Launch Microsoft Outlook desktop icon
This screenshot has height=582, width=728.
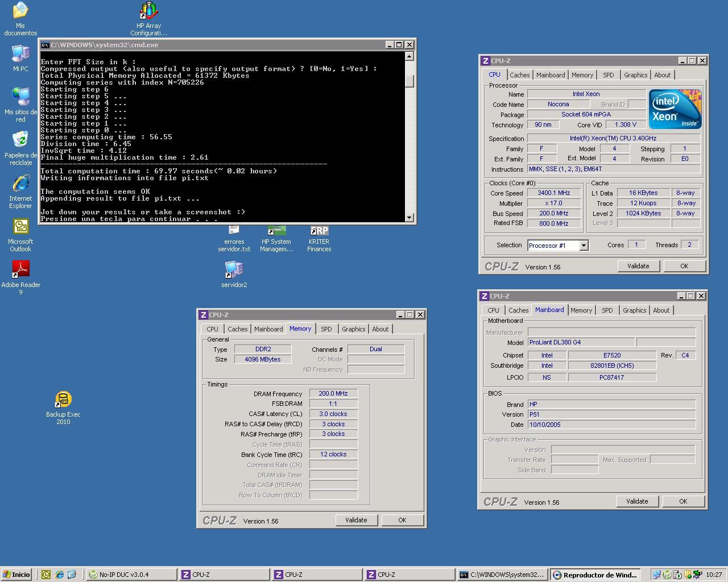[x=20, y=235]
